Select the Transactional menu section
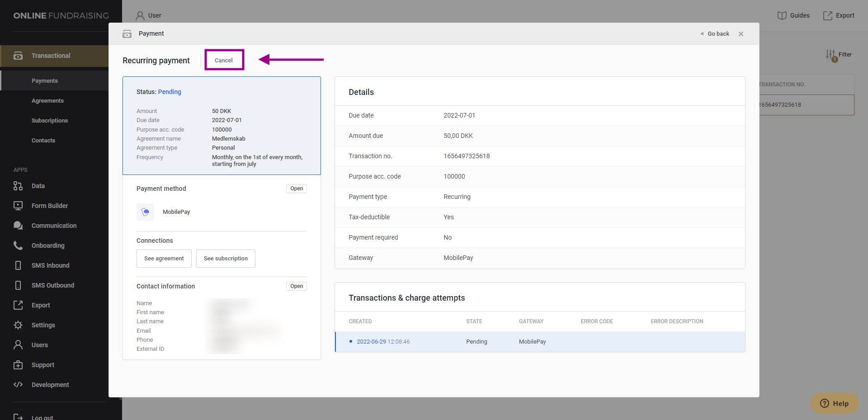Image resolution: width=868 pixels, height=420 pixels. click(54, 56)
